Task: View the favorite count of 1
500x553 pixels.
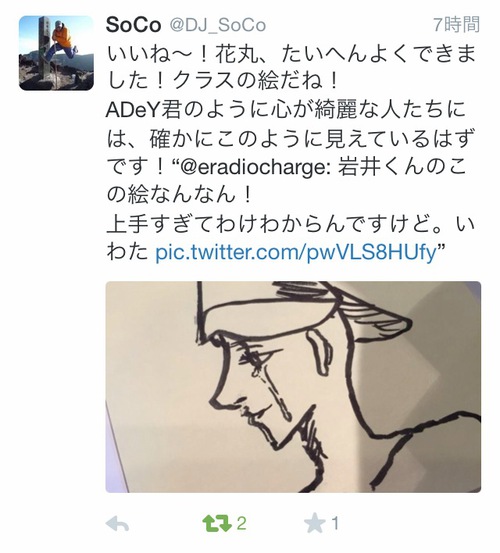Action: 335,524
